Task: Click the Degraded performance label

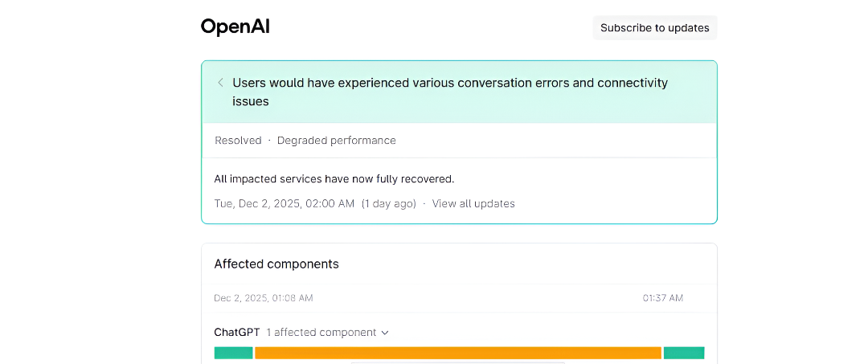Action: (336, 141)
